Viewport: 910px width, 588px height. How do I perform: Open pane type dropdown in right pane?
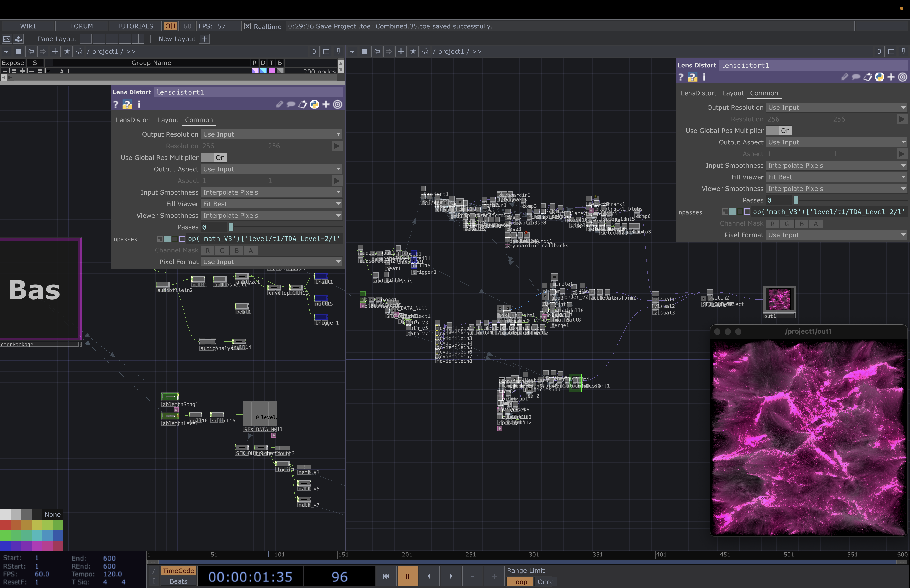pyautogui.click(x=353, y=52)
